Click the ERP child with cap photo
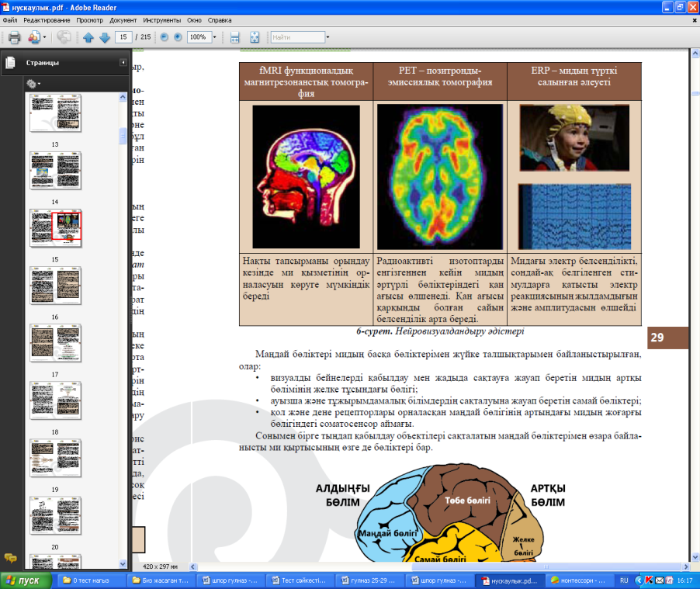This screenshot has width=700, height=589. click(x=574, y=138)
